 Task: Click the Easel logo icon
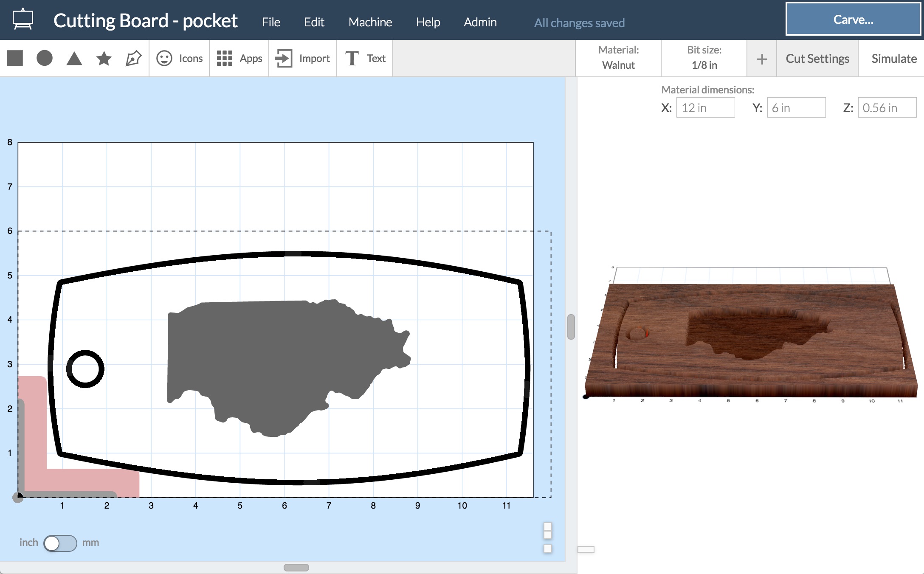(x=23, y=20)
